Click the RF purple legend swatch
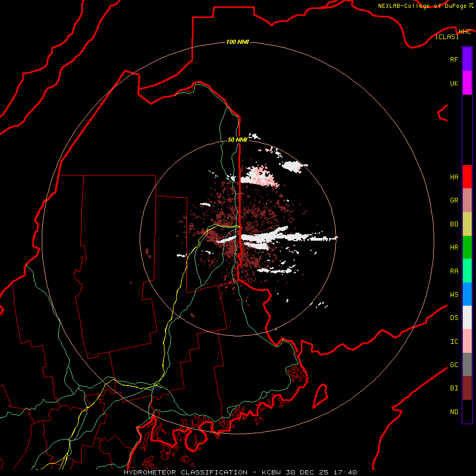 click(x=467, y=59)
